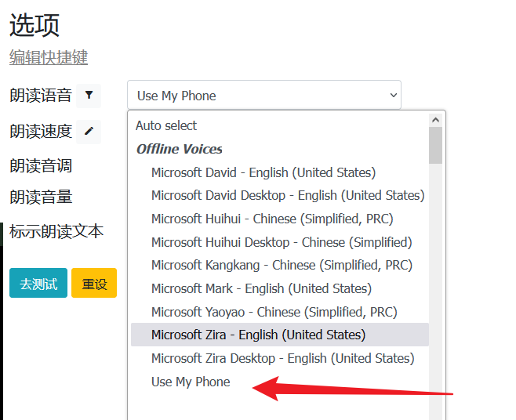Select Microsoft Kangkang Chinese voice
Screen dimensions: 516x420
(x=282, y=265)
